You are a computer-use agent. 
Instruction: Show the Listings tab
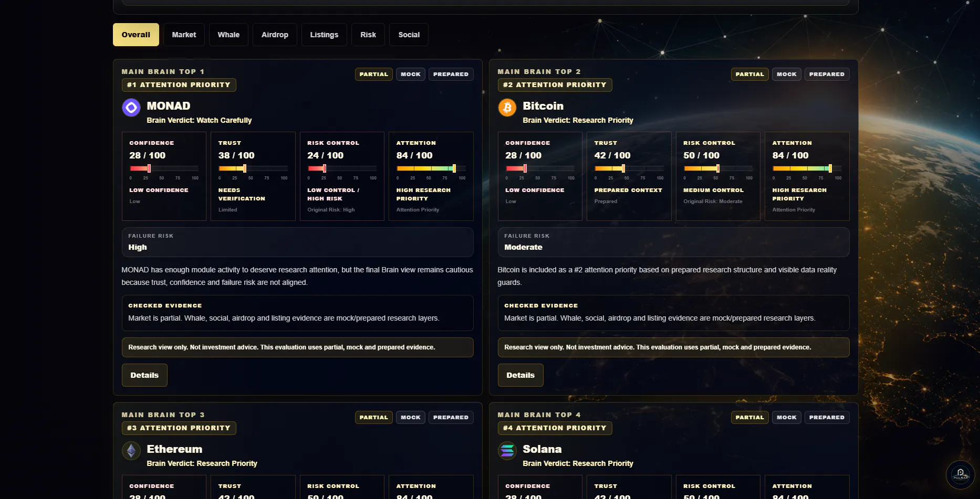tap(324, 35)
